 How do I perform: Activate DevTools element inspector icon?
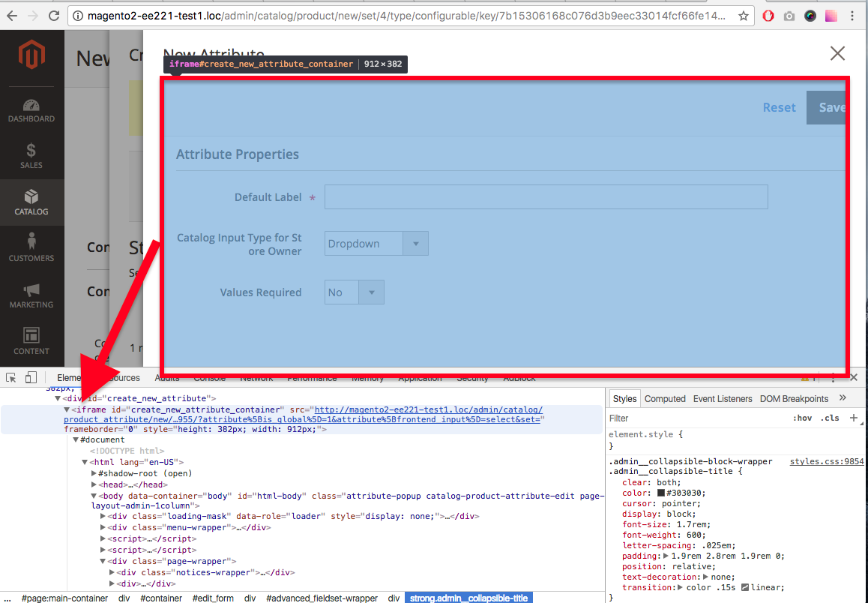11,378
